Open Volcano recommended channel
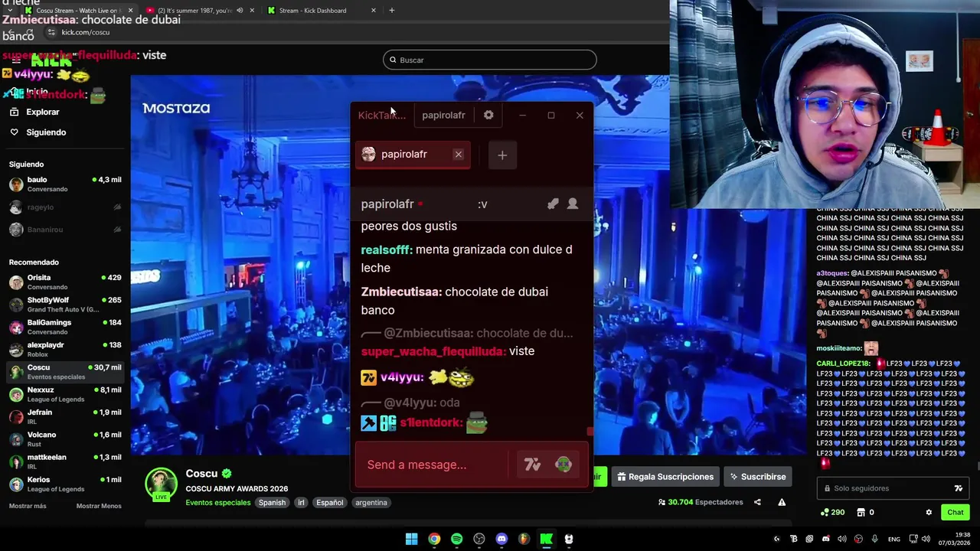Viewport: 980px width, 551px height. click(x=65, y=439)
